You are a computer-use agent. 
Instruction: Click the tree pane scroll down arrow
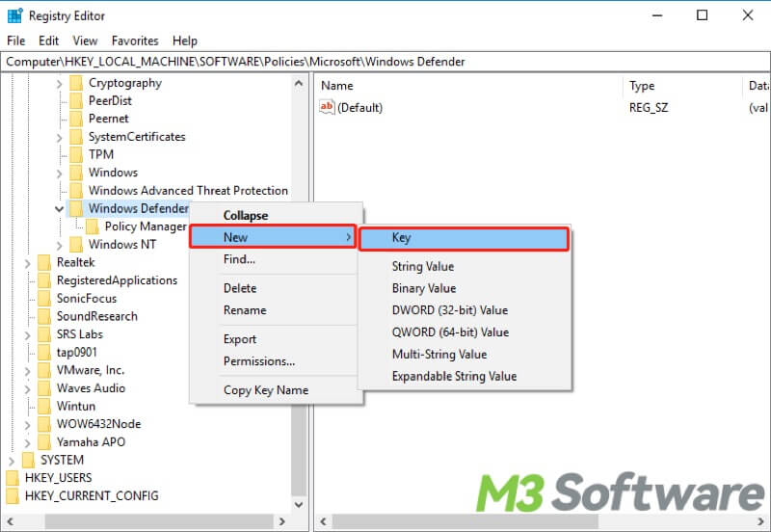click(299, 504)
